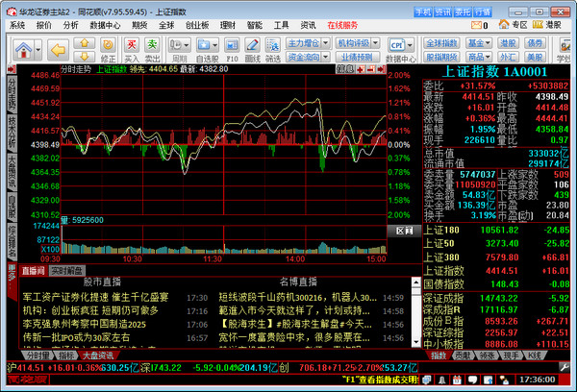Click the 美股 toolbar button
The image size is (577, 392).
point(535,57)
